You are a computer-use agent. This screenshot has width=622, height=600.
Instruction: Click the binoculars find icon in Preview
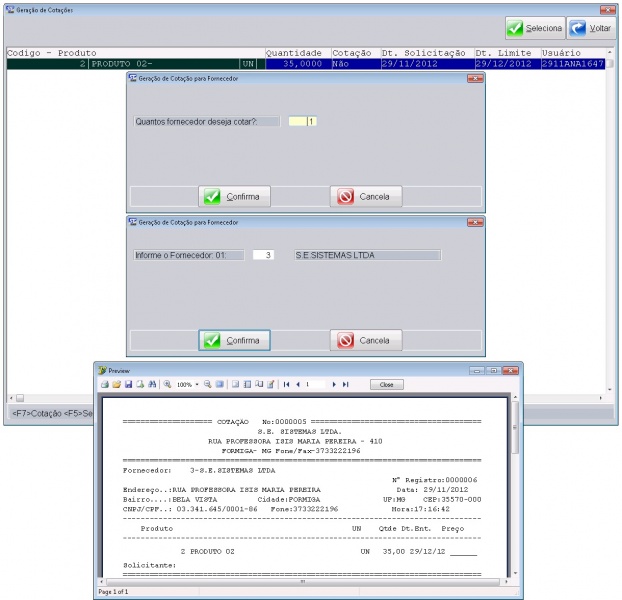tap(152, 384)
